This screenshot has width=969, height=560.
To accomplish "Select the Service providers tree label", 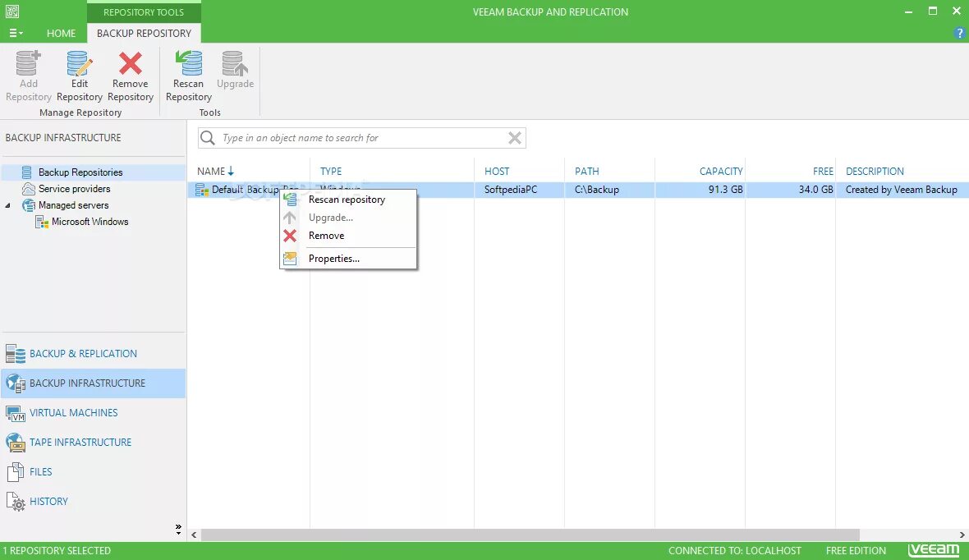I will click(x=74, y=189).
